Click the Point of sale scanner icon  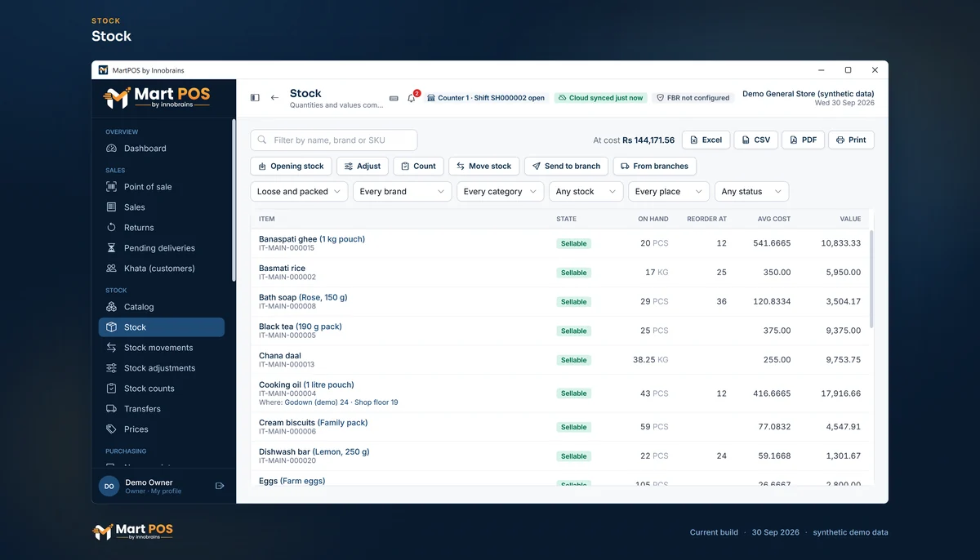[x=112, y=187]
